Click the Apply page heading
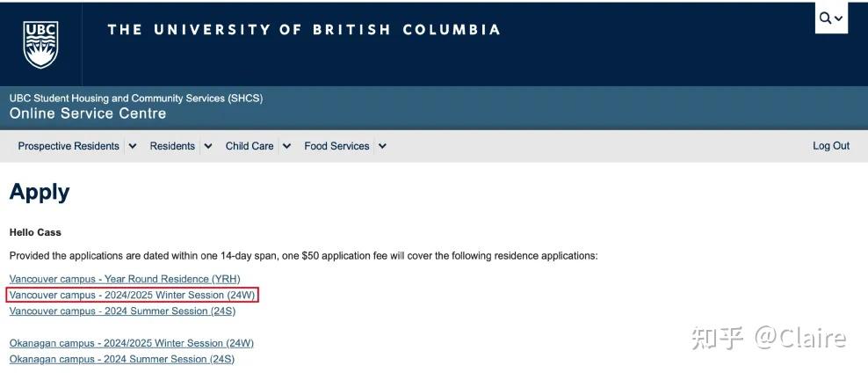 tap(40, 193)
